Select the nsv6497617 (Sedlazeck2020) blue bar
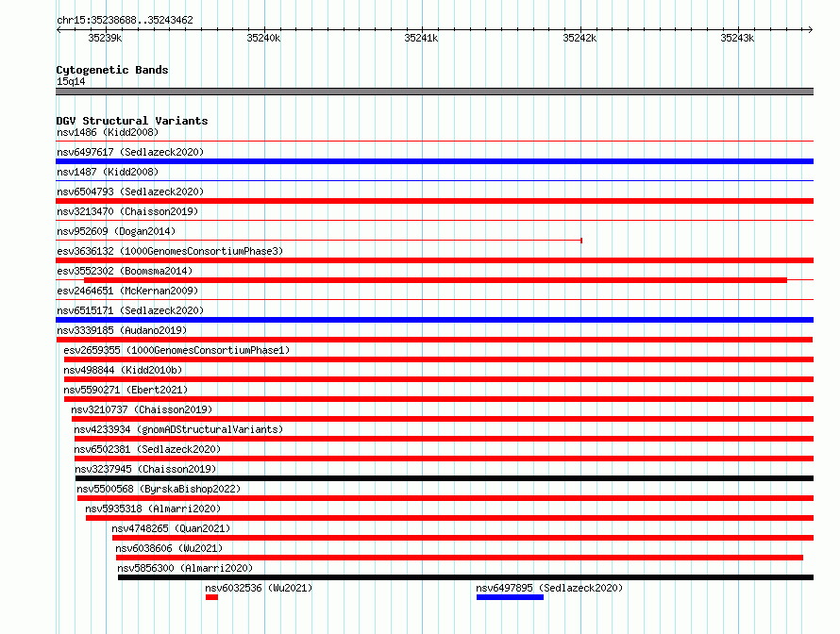Image resolution: width=840 pixels, height=634 pixels. [434, 161]
